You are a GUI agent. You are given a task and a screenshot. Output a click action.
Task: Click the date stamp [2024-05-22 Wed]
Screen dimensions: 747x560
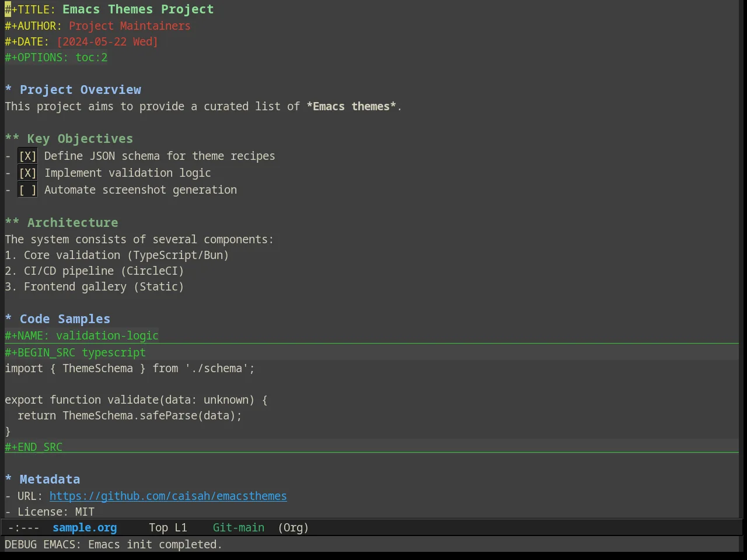pyautogui.click(x=107, y=42)
